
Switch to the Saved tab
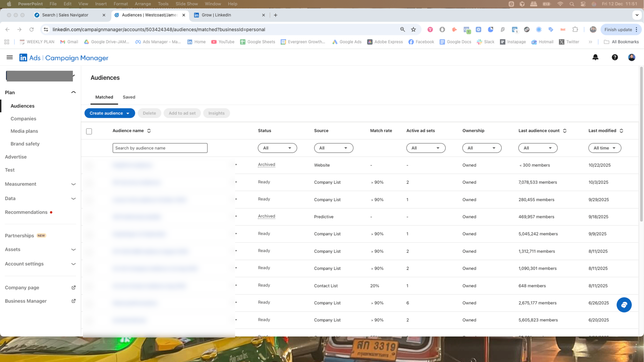point(129,97)
